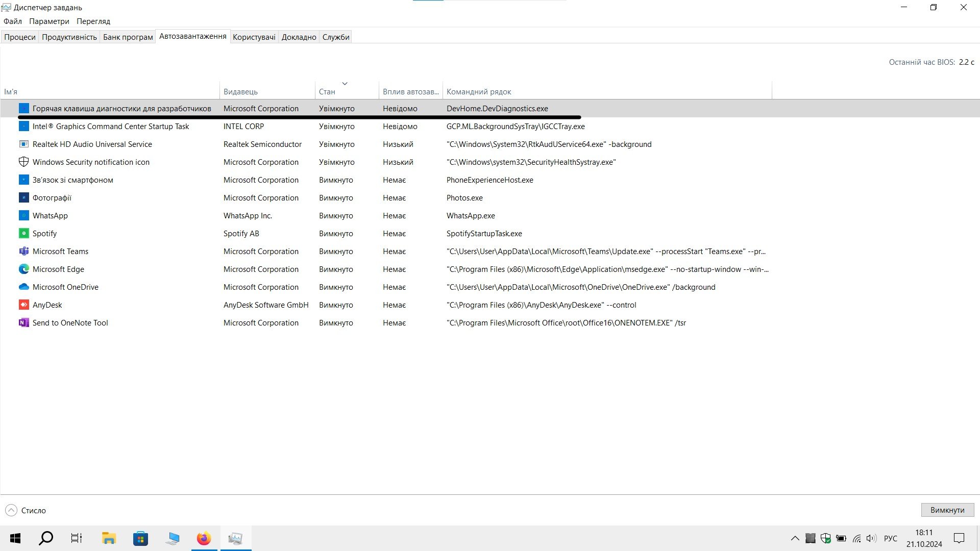
Task: Select the Microsoft OneDrive name text
Action: (65, 287)
